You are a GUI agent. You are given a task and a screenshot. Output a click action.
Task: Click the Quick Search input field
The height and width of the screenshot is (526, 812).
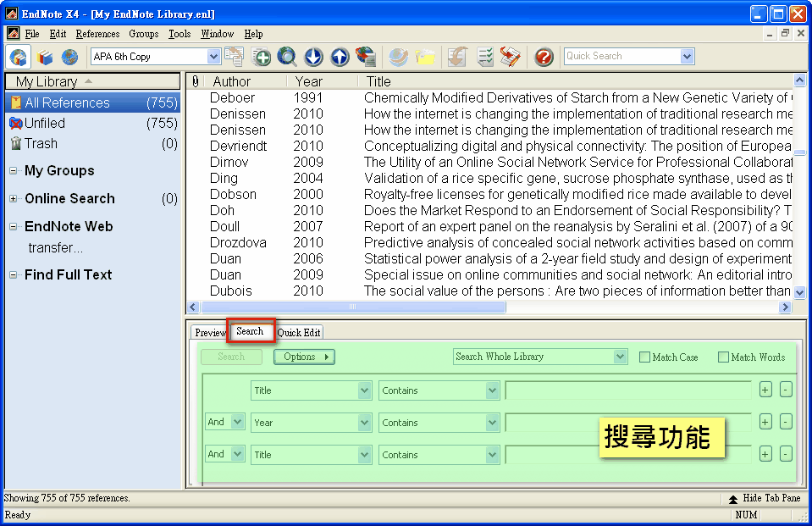pos(622,56)
